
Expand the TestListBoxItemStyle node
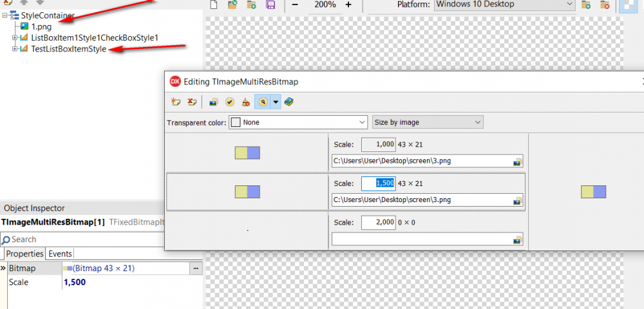tap(15, 49)
